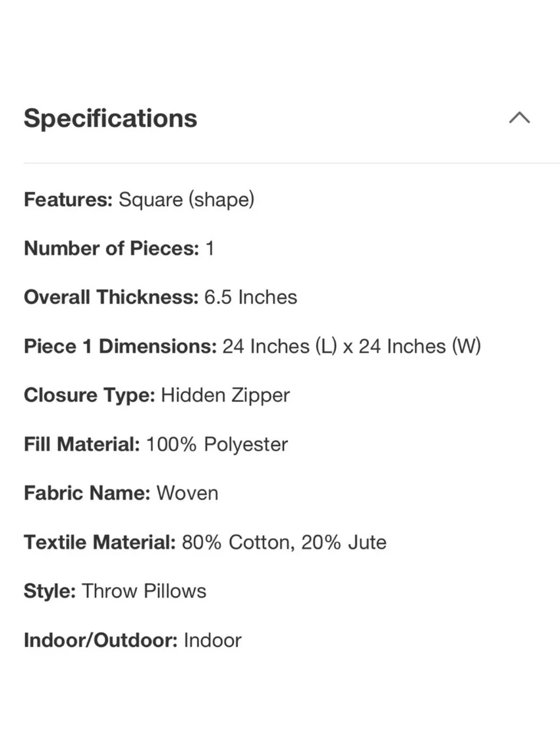The image size is (560, 747).
Task: Click the Square (shape) value
Action: 186,200
